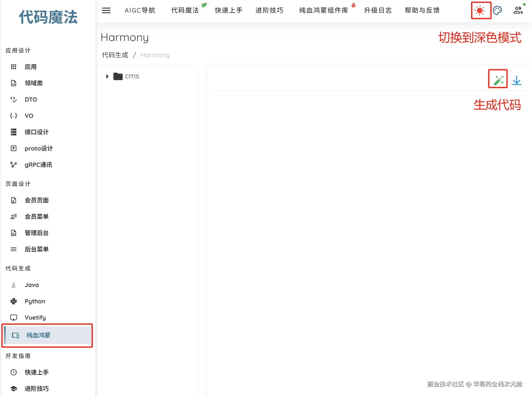Open the AIGC导航 menu item
The width and height of the screenshot is (532, 397).
(140, 10)
